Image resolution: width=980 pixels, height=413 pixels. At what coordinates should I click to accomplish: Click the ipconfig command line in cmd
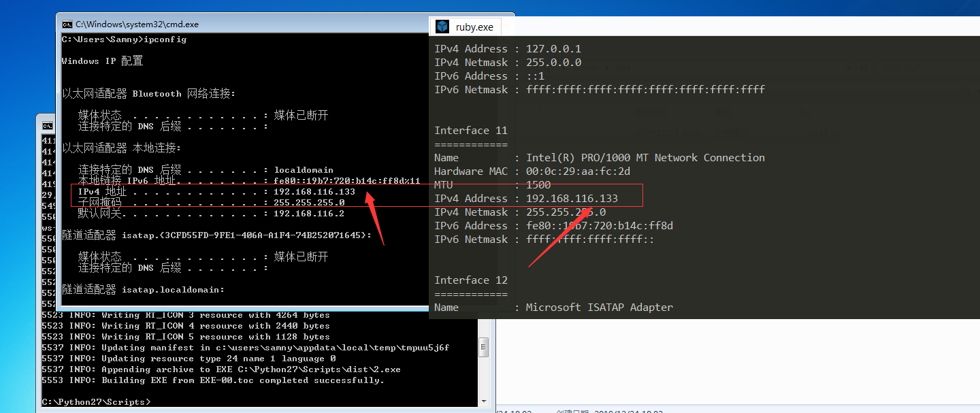[124, 39]
